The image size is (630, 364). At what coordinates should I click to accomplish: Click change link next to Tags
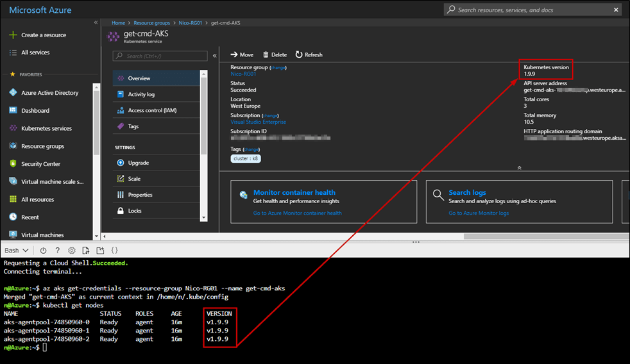[x=251, y=150]
